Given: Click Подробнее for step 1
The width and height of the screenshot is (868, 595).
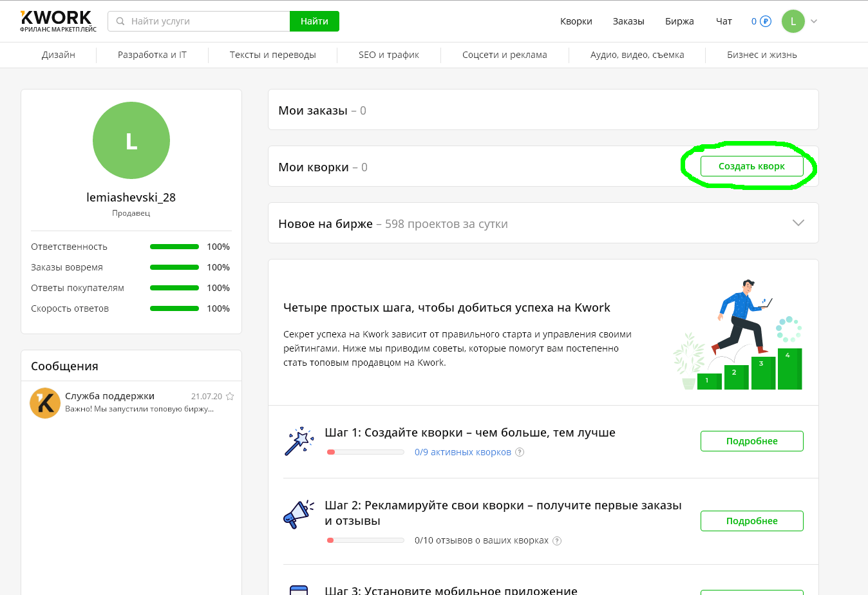Looking at the screenshot, I should pos(752,441).
